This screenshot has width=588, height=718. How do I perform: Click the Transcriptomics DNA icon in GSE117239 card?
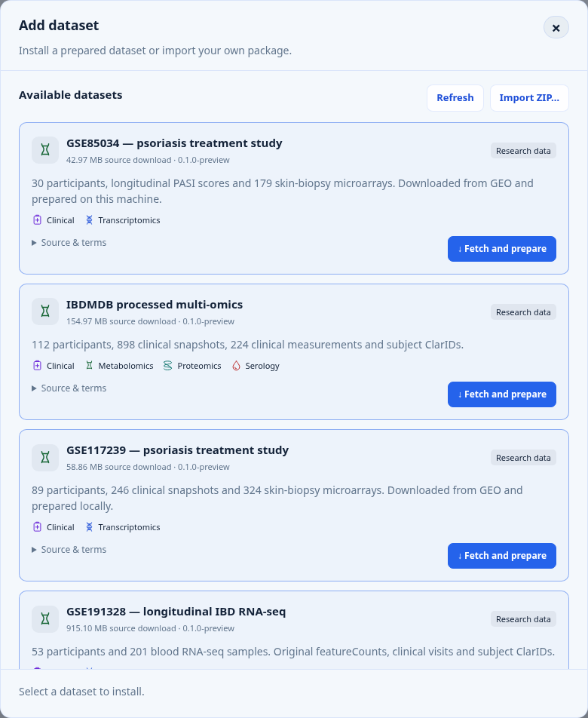[89, 527]
